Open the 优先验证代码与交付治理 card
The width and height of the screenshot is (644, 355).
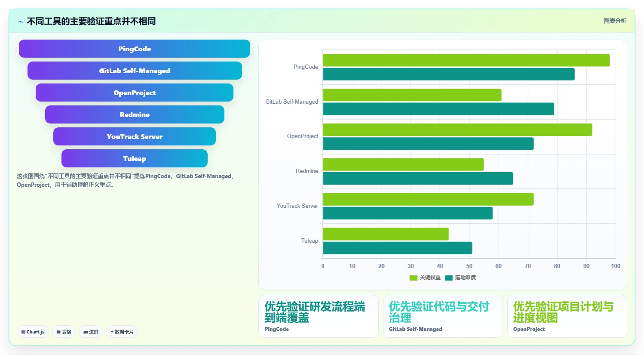click(x=443, y=316)
